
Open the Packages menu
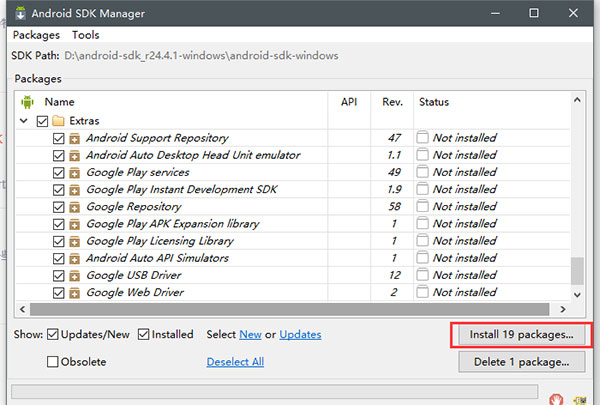click(37, 35)
